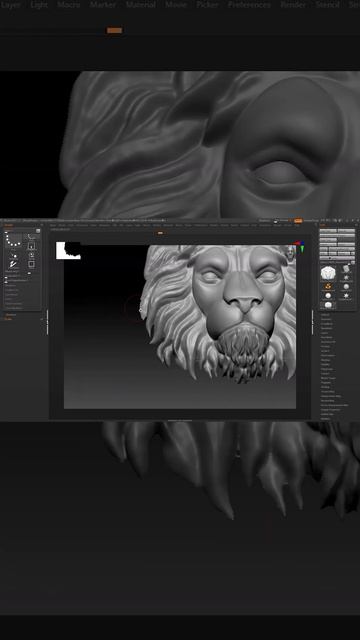The width and height of the screenshot is (360, 640).
Task: Select the lion head tool thumbnail
Action: tap(328, 273)
